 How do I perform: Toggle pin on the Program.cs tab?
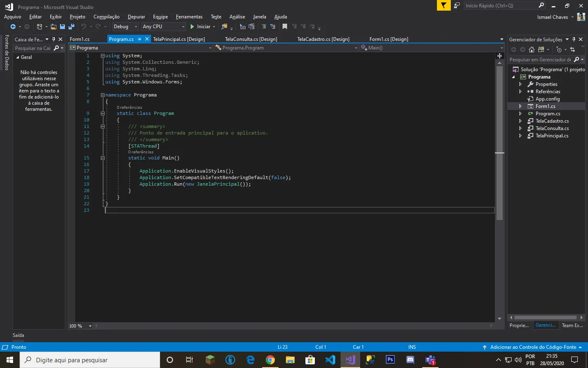pos(139,39)
